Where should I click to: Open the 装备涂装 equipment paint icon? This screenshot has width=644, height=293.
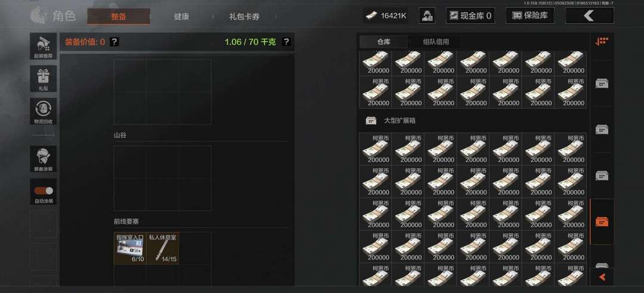coord(43,159)
